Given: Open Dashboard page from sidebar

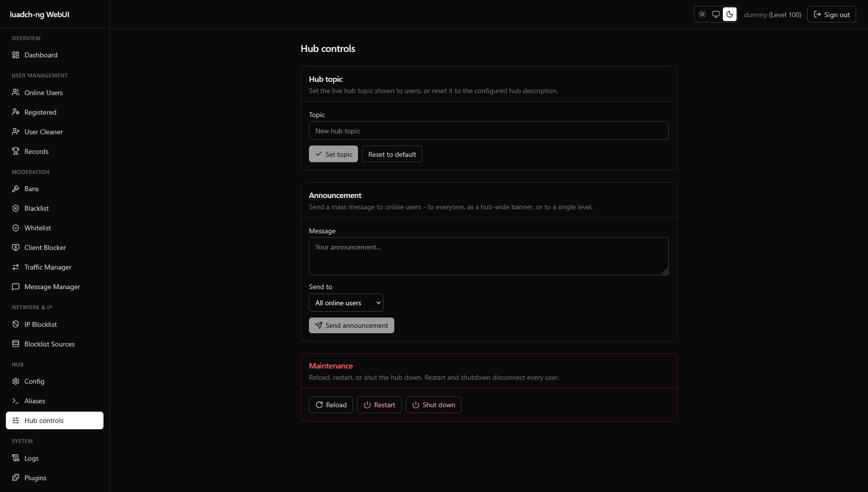Looking at the screenshot, I should tap(54, 55).
